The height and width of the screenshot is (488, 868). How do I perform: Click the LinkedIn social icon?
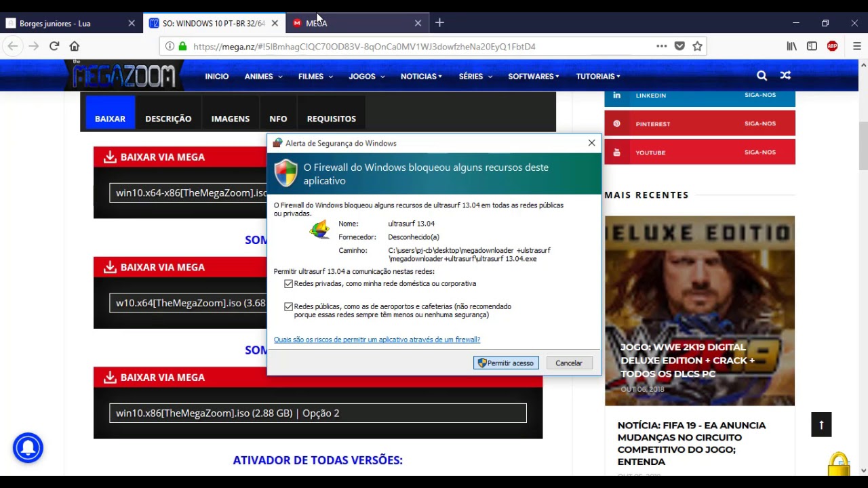pos(616,95)
